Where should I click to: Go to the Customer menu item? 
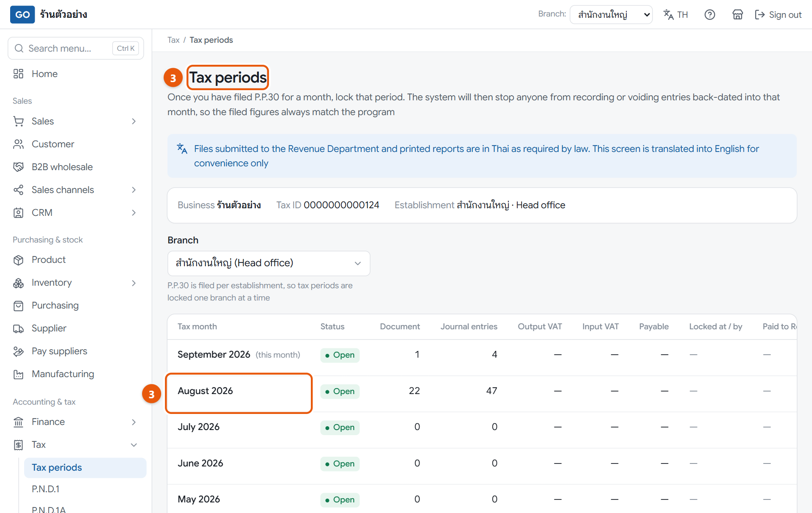(x=76, y=144)
